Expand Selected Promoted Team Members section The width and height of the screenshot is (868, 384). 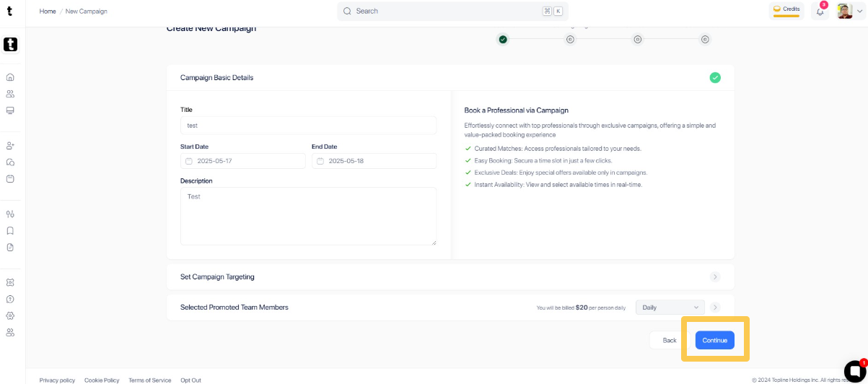point(715,307)
